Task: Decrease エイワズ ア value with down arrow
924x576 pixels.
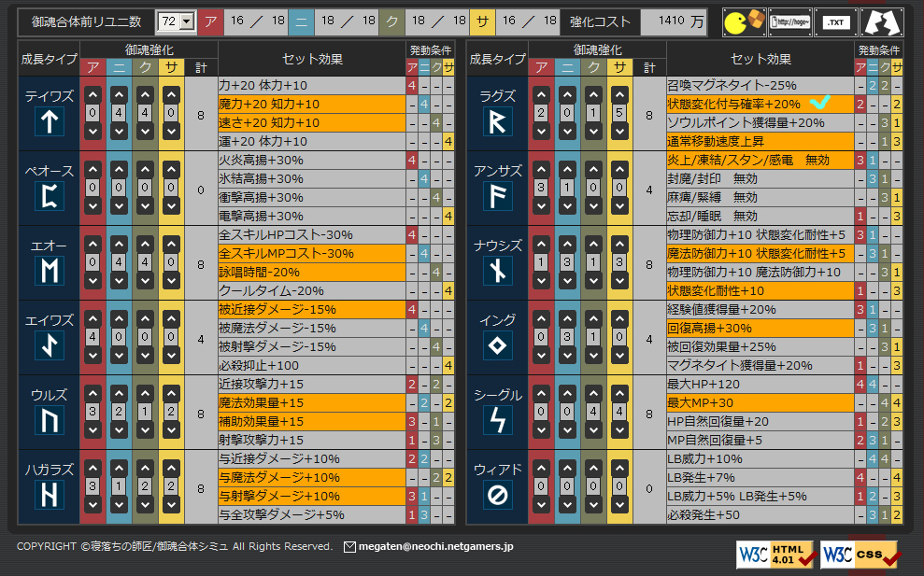Action: point(92,355)
